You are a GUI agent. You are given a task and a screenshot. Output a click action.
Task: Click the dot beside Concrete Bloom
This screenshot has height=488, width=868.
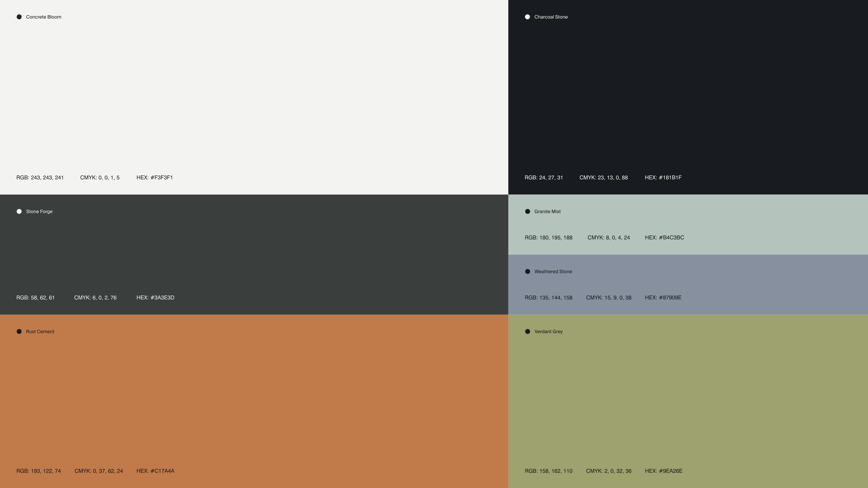coord(19,17)
